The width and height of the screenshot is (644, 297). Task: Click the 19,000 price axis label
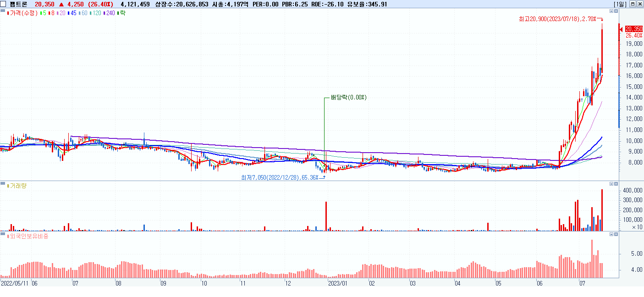point(635,44)
